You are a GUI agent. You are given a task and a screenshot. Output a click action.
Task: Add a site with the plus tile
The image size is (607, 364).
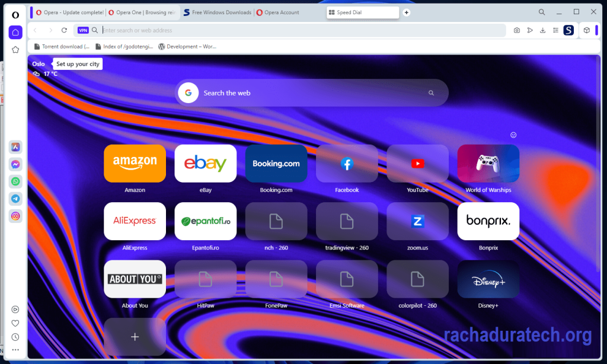pos(135,337)
